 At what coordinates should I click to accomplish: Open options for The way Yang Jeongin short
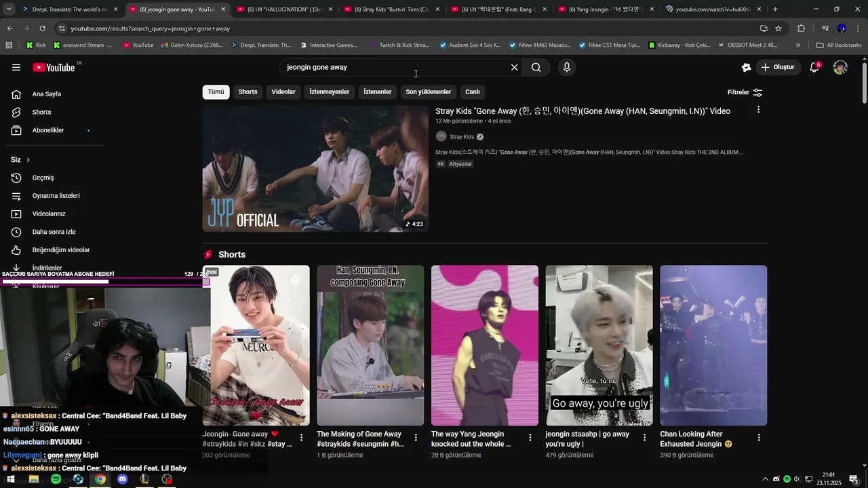click(530, 438)
